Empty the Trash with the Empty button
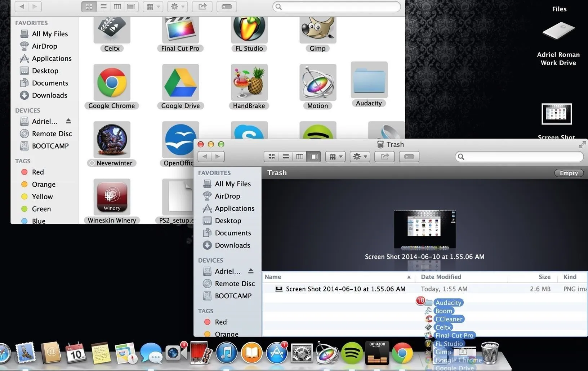Screen dimensions: 588x371 coord(569,173)
